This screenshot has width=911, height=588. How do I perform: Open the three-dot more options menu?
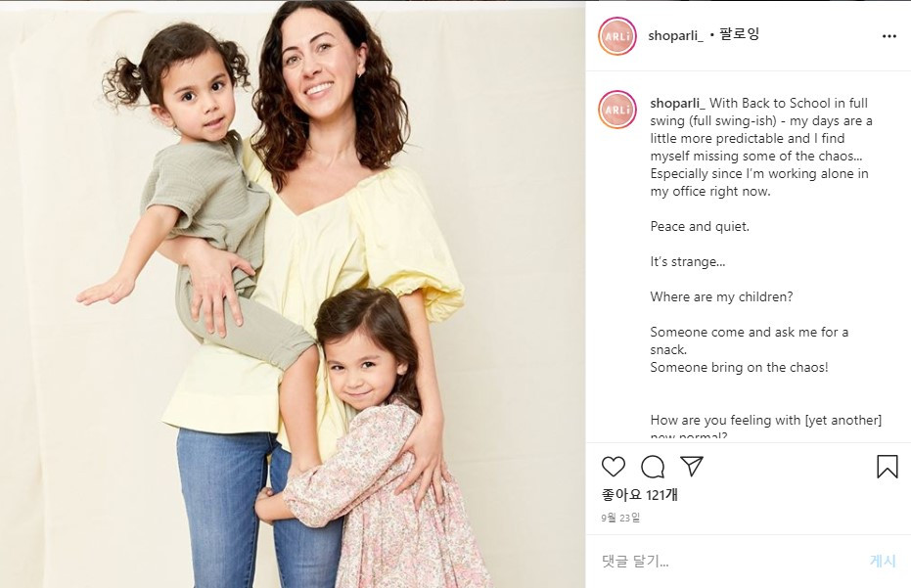coord(888,36)
